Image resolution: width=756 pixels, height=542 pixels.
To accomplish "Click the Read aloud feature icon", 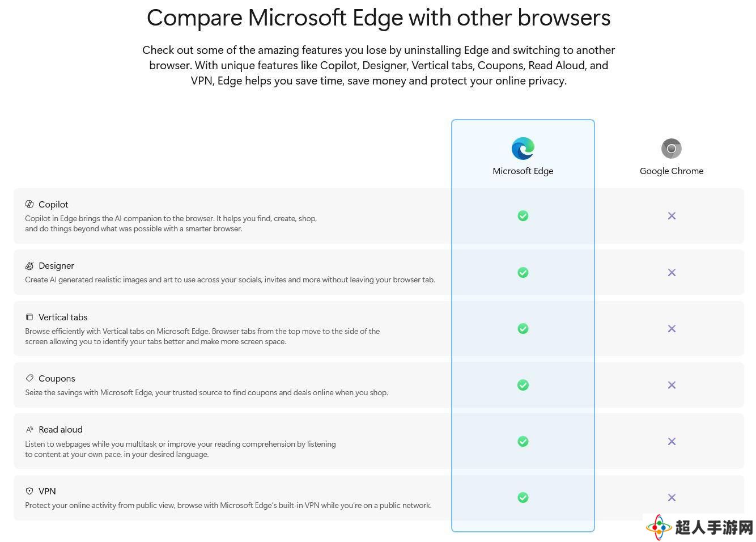I will 29,429.
